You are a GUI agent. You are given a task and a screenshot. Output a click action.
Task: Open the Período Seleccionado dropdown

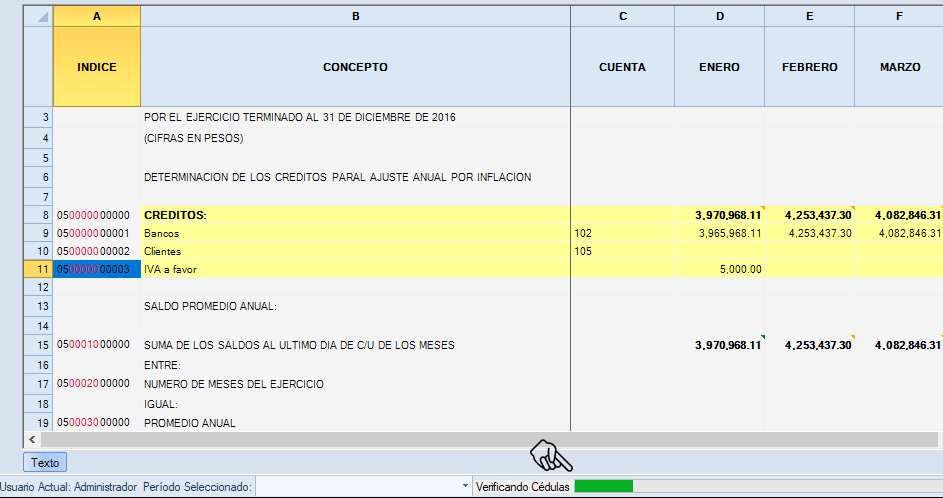(465, 486)
